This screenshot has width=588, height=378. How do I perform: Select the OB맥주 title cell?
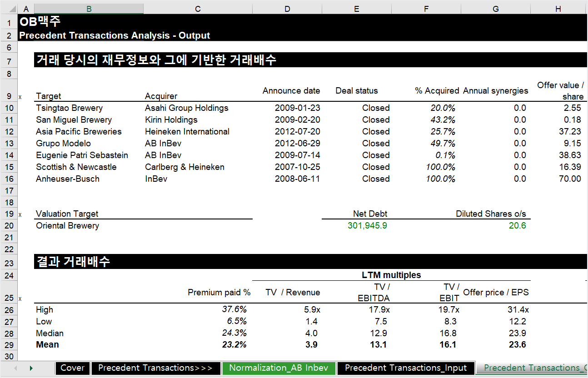tap(40, 21)
